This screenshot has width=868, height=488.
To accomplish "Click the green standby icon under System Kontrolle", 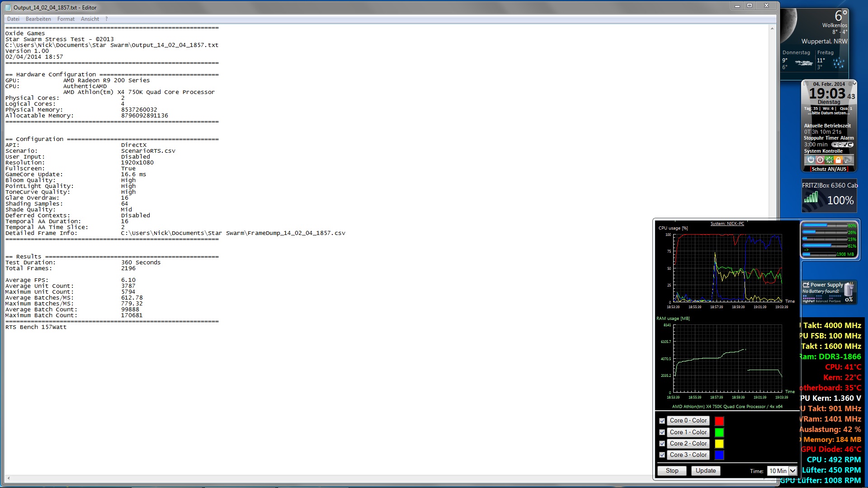I will click(829, 160).
